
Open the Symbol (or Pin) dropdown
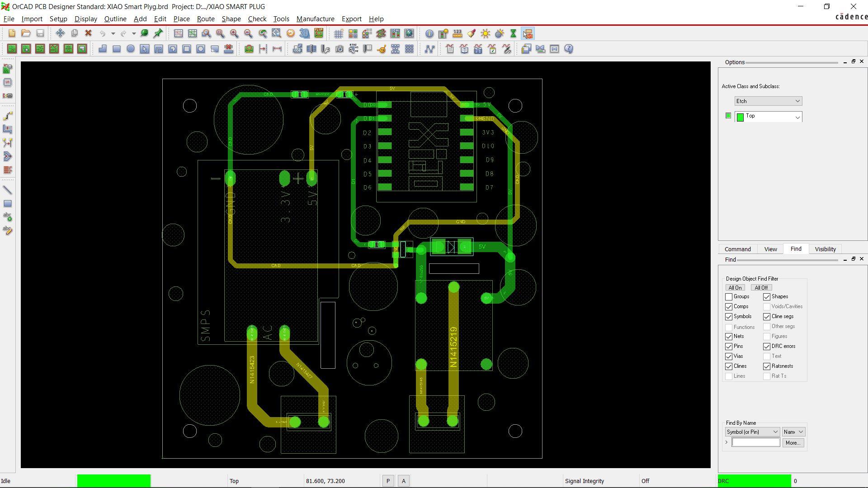(752, 432)
